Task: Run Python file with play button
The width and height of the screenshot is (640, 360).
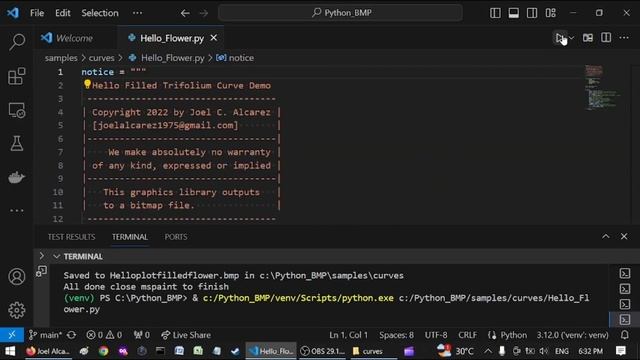Action: pos(560,38)
